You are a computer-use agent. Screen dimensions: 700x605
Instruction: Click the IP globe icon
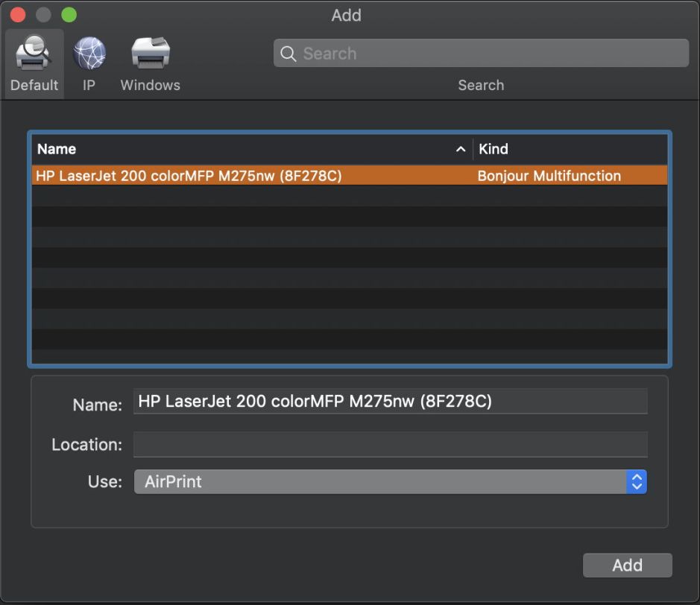[89, 54]
